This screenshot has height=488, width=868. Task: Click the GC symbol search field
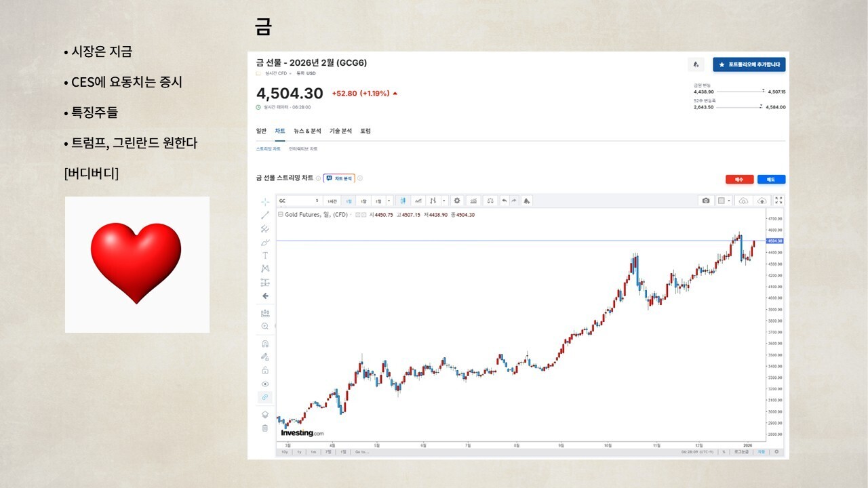[296, 201]
